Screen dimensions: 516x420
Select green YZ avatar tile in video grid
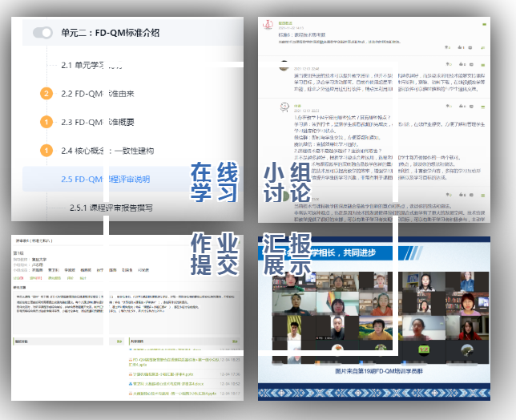tap(424, 349)
